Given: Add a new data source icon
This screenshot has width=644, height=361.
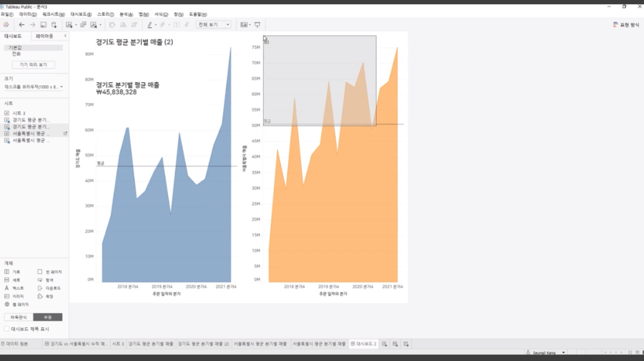Looking at the screenshot, I should pos(54,24).
